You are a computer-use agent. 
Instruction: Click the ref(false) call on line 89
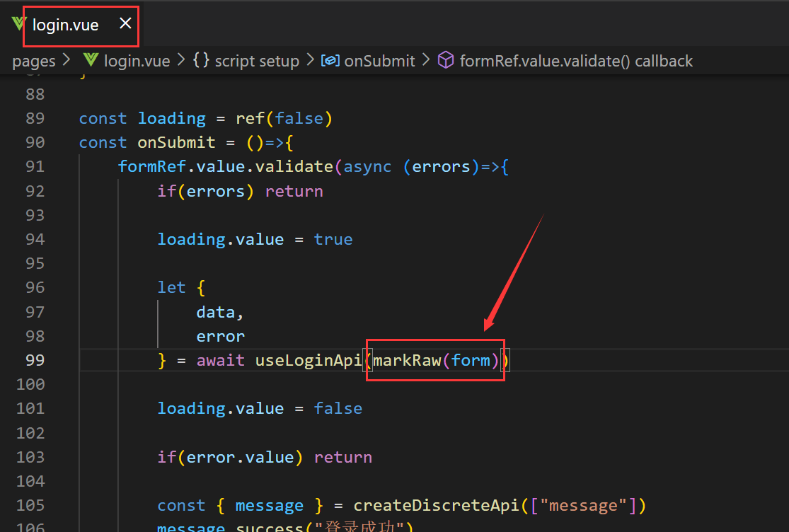coord(284,118)
